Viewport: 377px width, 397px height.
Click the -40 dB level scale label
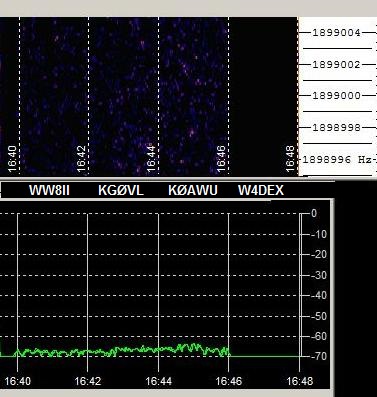coord(319,295)
